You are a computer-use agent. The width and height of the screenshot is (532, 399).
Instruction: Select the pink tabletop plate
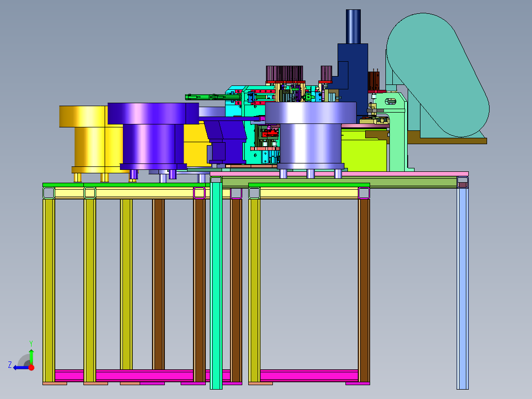[340, 174]
